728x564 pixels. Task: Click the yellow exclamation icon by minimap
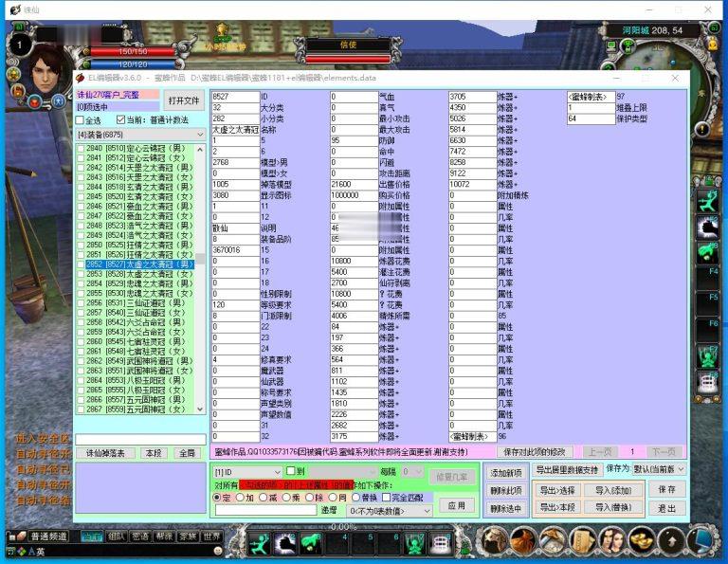click(702, 129)
